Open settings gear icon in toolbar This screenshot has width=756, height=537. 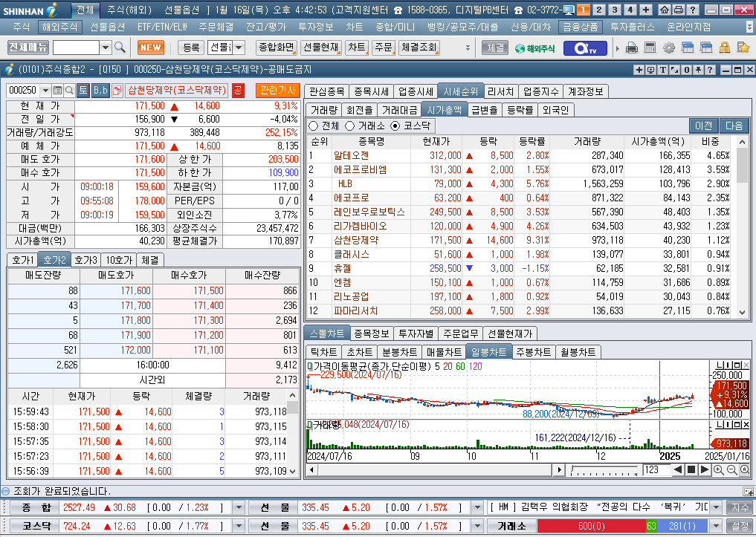pos(669,48)
